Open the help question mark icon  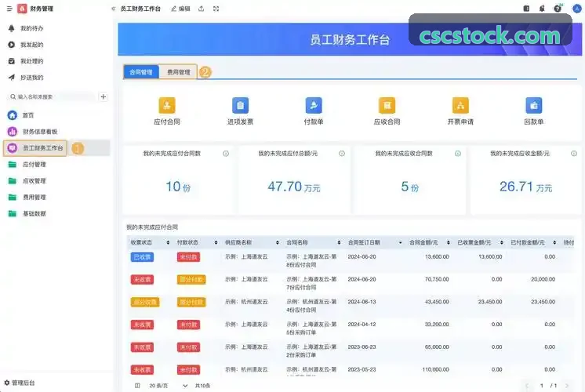558,9
